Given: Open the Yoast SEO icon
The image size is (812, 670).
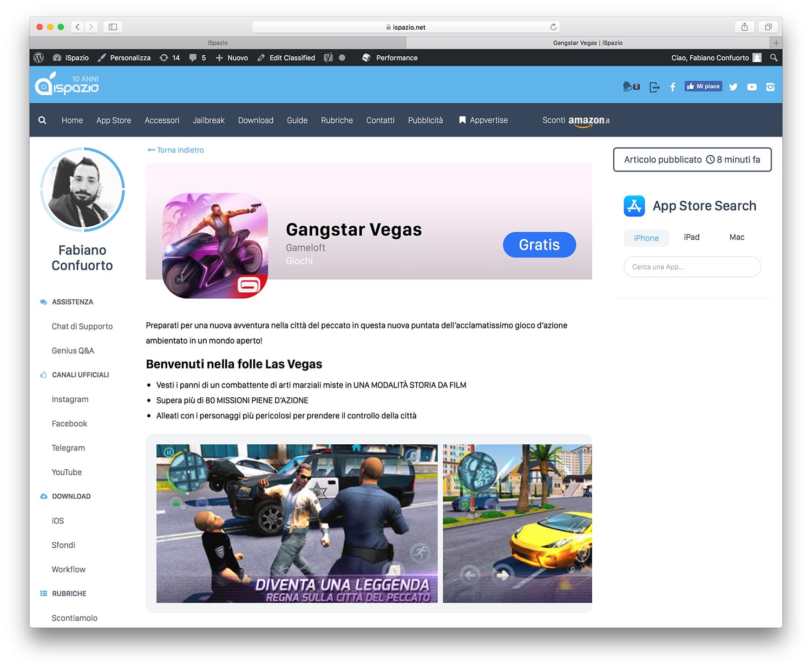Looking at the screenshot, I should pos(328,58).
